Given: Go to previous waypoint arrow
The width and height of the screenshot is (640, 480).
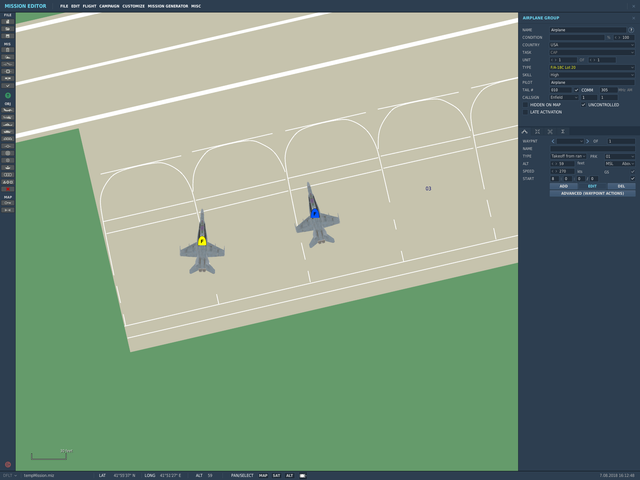Looking at the screenshot, I should click(x=553, y=141).
